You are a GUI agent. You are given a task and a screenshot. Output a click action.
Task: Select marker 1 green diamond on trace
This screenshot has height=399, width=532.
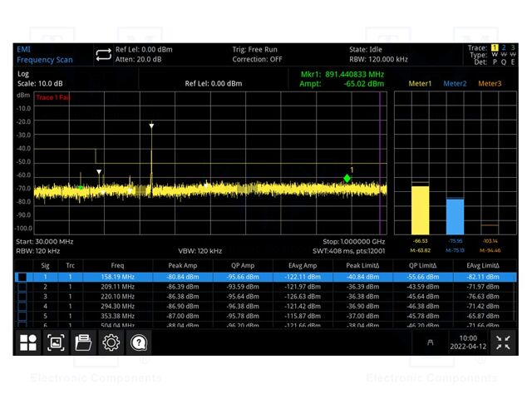[347, 179]
